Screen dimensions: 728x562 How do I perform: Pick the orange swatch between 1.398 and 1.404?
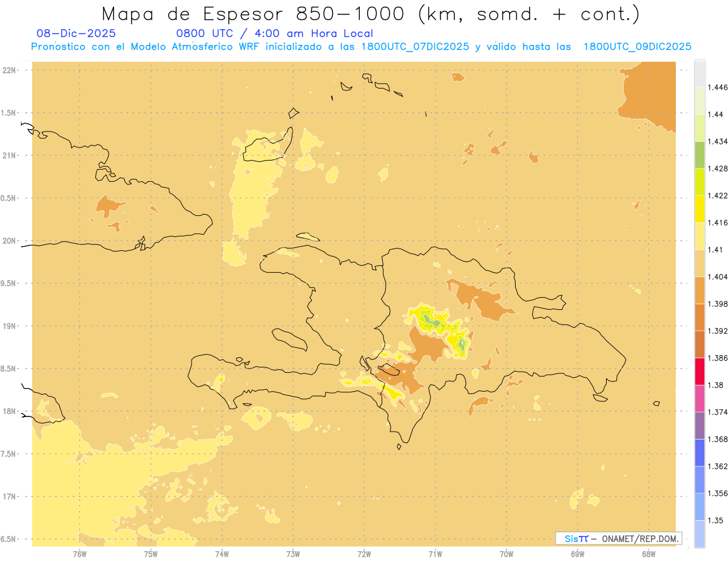click(x=699, y=290)
